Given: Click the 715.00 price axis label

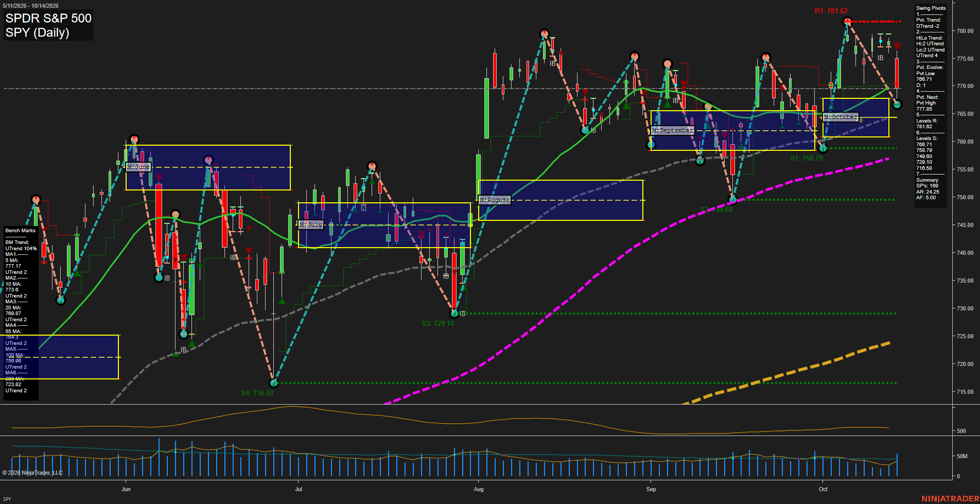Looking at the screenshot, I should pos(965,392).
